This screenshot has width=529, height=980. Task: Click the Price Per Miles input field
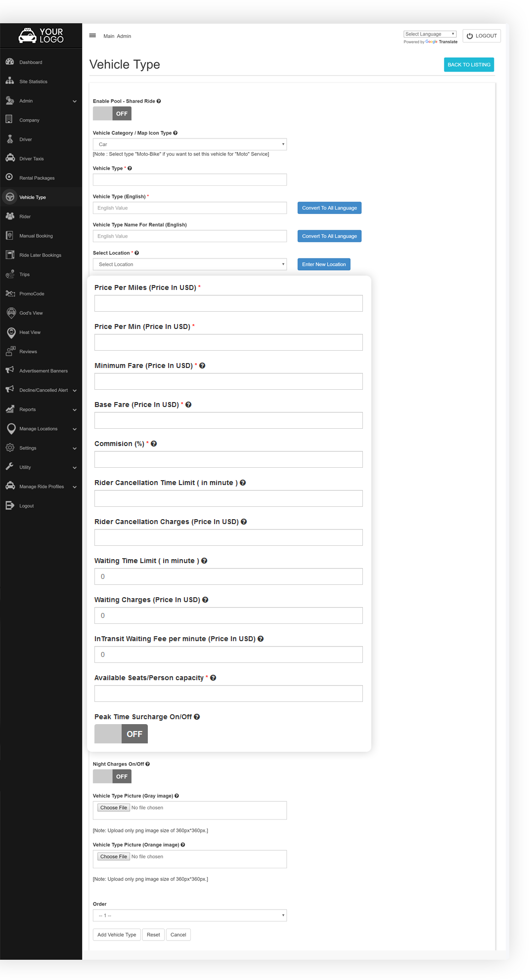pos(228,303)
